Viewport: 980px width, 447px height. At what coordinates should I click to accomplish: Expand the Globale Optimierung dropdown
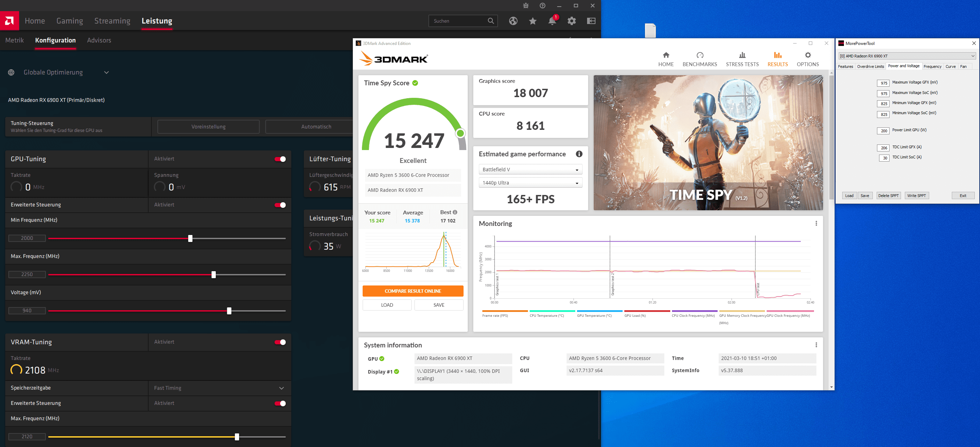point(106,72)
